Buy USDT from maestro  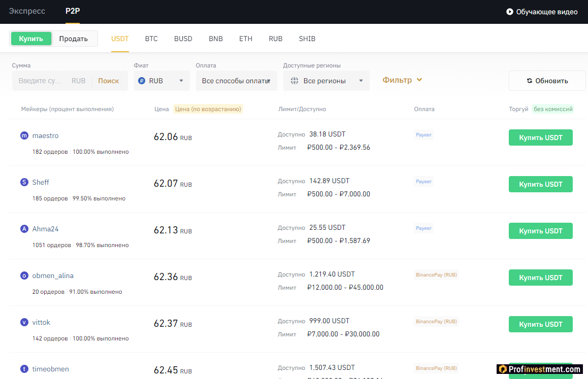pyautogui.click(x=540, y=137)
